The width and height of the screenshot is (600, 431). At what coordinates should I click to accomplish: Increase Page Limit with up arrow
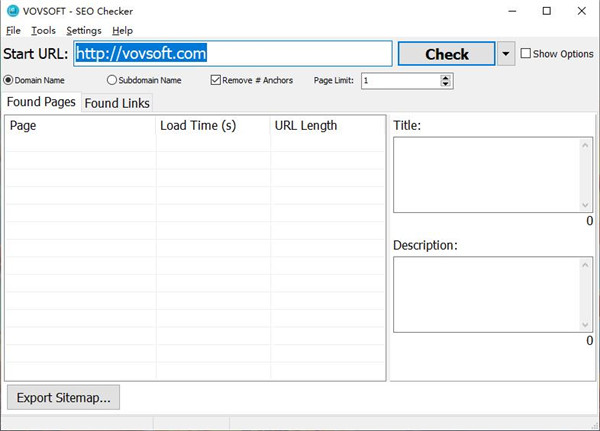(445, 77)
